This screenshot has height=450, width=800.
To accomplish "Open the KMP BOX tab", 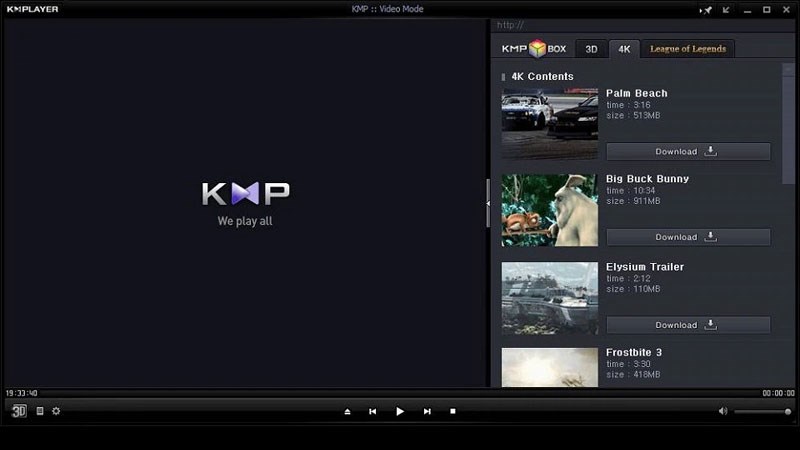I will 534,49.
